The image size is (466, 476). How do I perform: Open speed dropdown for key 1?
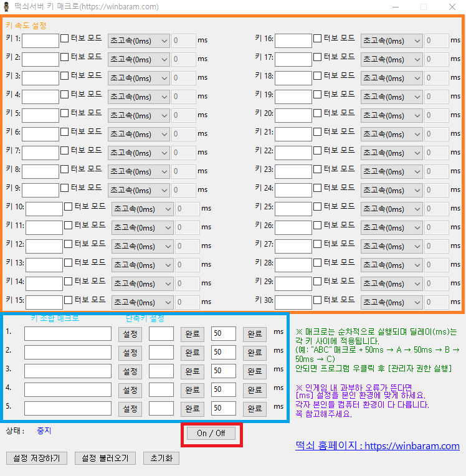pos(139,40)
